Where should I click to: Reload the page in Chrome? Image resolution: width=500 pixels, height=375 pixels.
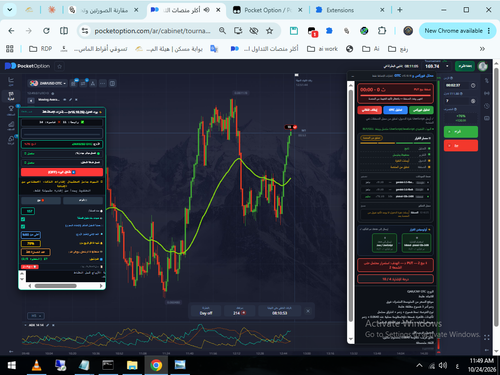pyautogui.click(x=46, y=31)
